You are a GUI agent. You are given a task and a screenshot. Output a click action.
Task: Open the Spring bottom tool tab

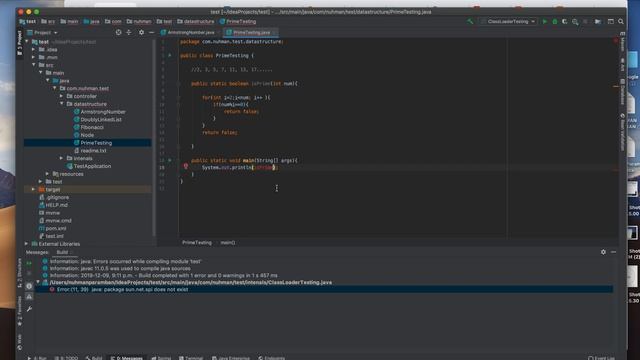pyautogui.click(x=161, y=358)
